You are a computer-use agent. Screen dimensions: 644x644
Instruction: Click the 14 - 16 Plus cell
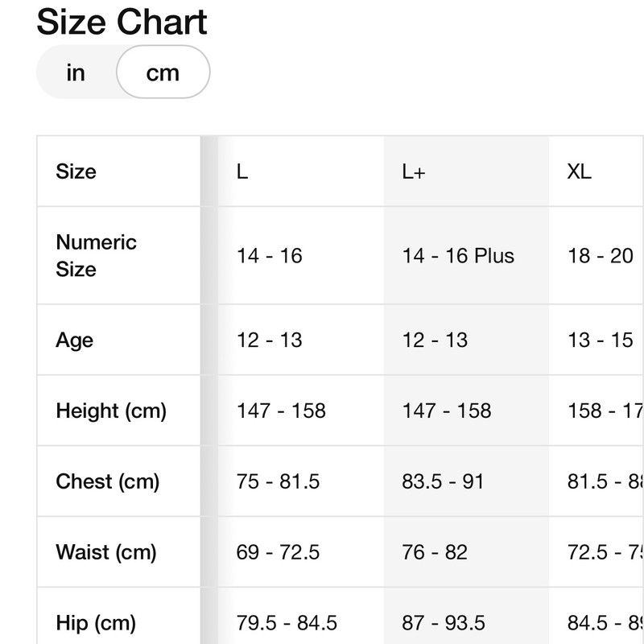pos(458,256)
